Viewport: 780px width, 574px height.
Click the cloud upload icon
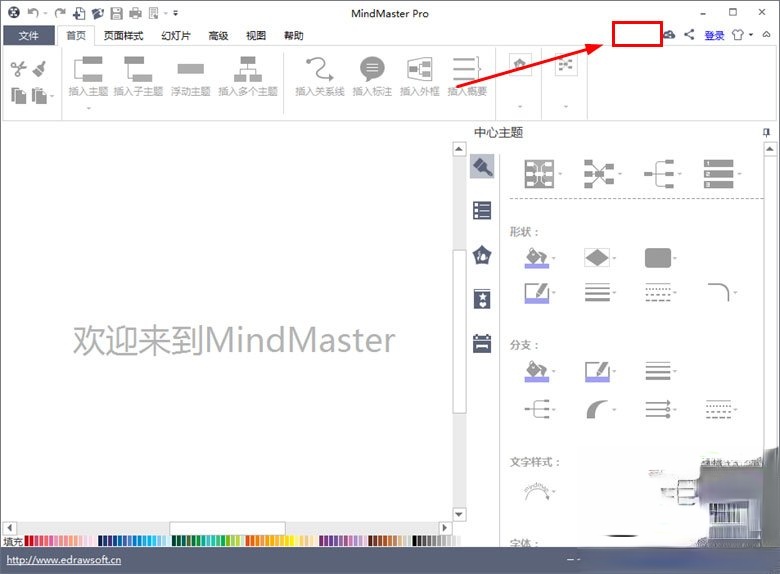point(669,34)
